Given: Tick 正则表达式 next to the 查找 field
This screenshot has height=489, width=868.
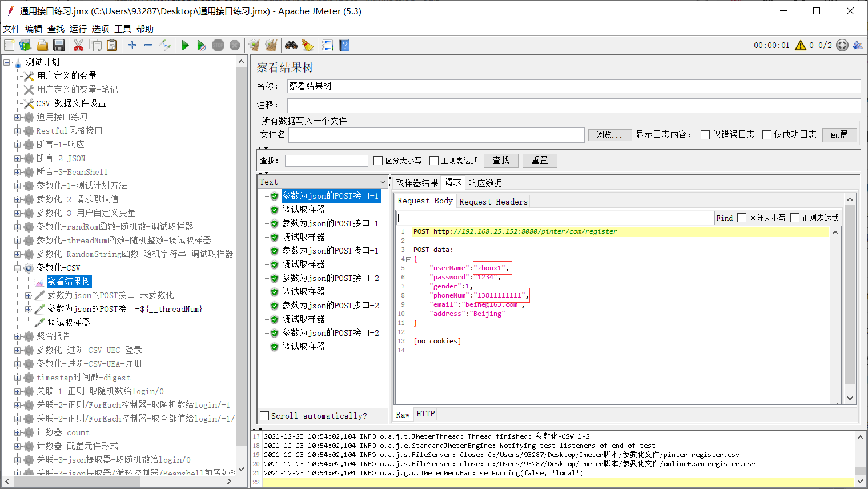Looking at the screenshot, I should point(434,161).
